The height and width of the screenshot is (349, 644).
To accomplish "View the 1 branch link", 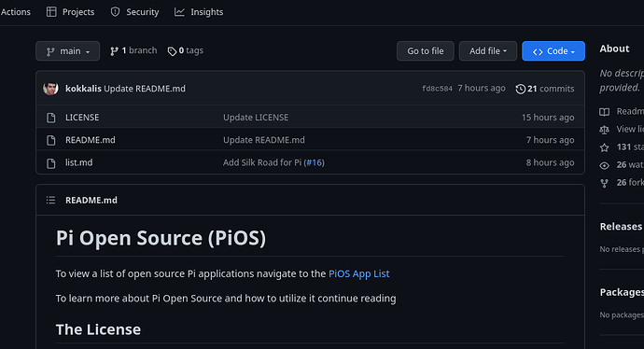I will 133,50.
